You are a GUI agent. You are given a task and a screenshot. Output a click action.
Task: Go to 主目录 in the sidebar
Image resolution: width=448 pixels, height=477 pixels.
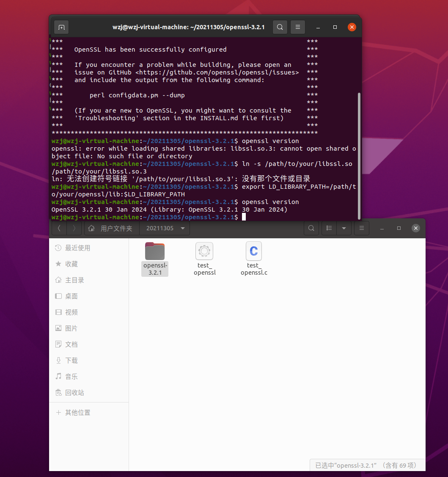click(x=89, y=280)
